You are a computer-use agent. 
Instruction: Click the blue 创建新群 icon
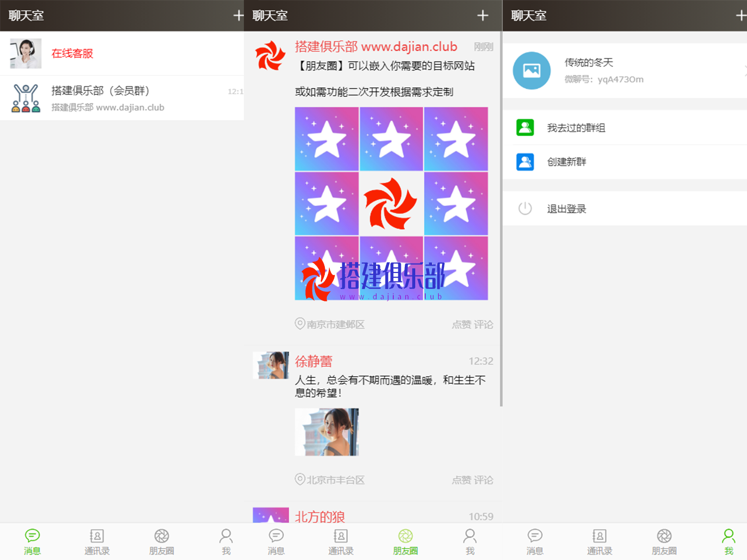(x=525, y=162)
